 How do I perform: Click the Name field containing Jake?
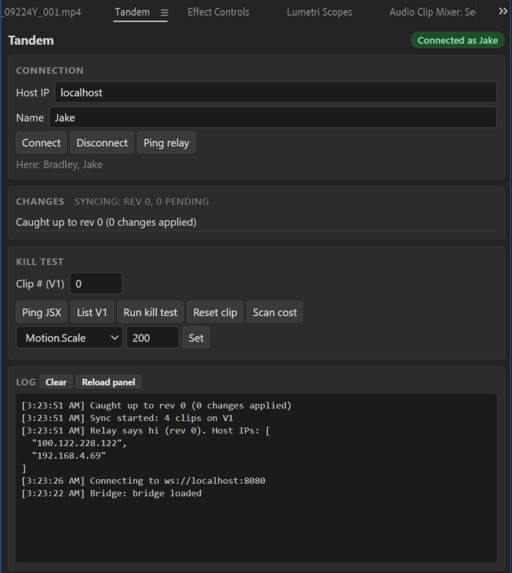coord(273,117)
